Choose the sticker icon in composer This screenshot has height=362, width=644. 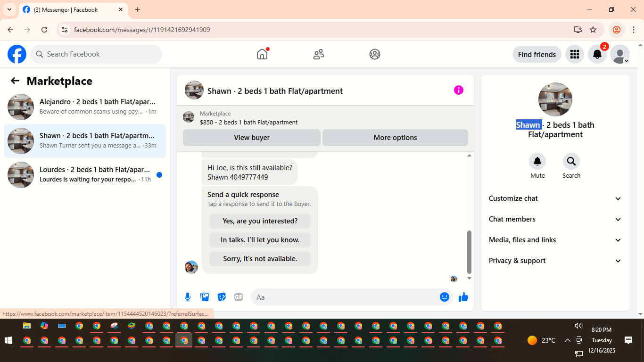coord(222,297)
